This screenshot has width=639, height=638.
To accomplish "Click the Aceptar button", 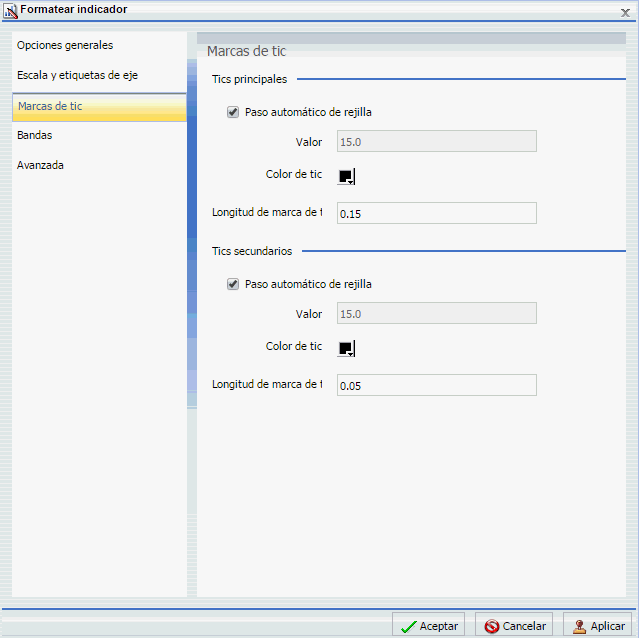I will point(428,625).
